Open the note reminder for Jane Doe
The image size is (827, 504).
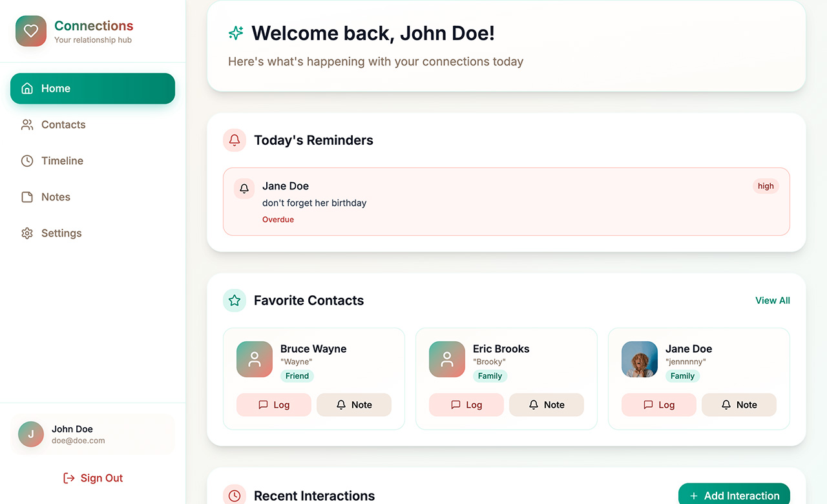738,404
